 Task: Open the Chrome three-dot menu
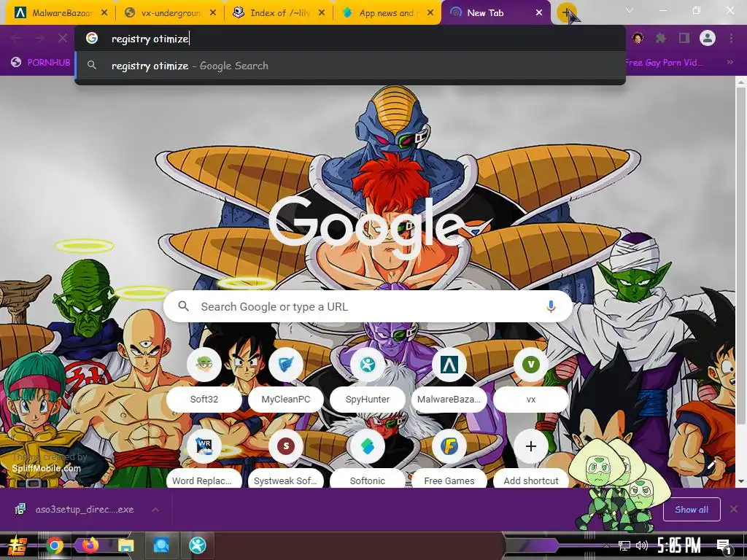coord(731,38)
